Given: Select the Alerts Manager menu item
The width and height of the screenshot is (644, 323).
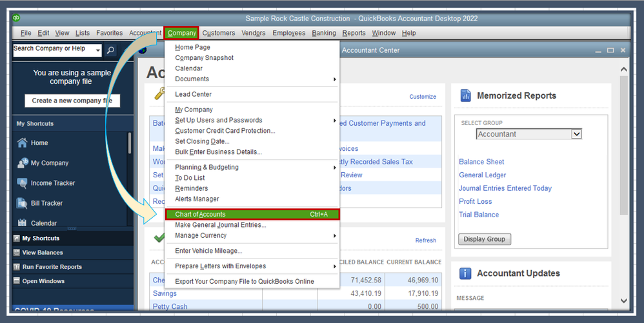Looking at the screenshot, I should [x=197, y=199].
